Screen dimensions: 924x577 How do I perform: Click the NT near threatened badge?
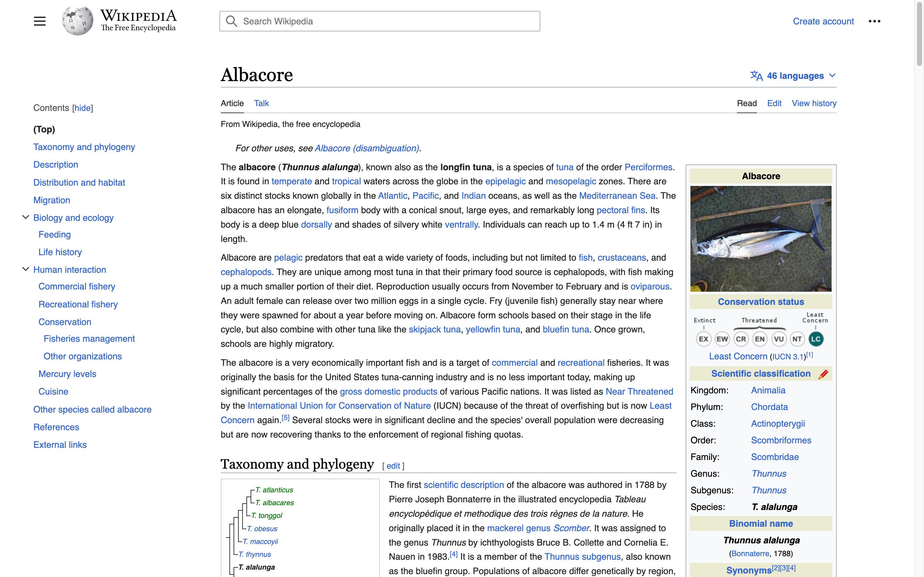click(x=798, y=339)
